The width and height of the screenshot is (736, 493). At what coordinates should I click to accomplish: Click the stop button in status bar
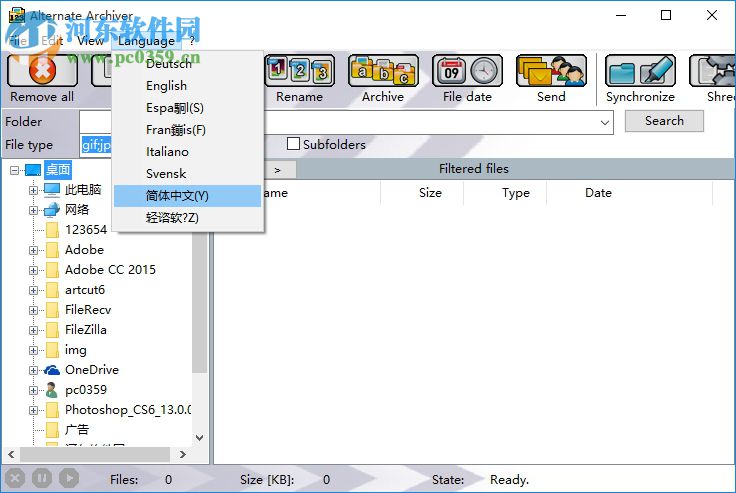click(x=15, y=478)
